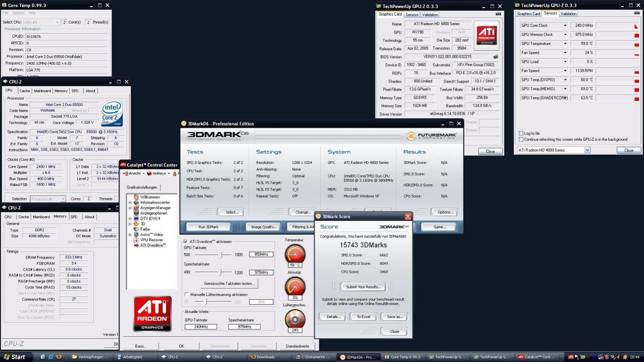Open the Options menu in Core Temp
Screen dimensions: 644x362
click(x=18, y=13)
